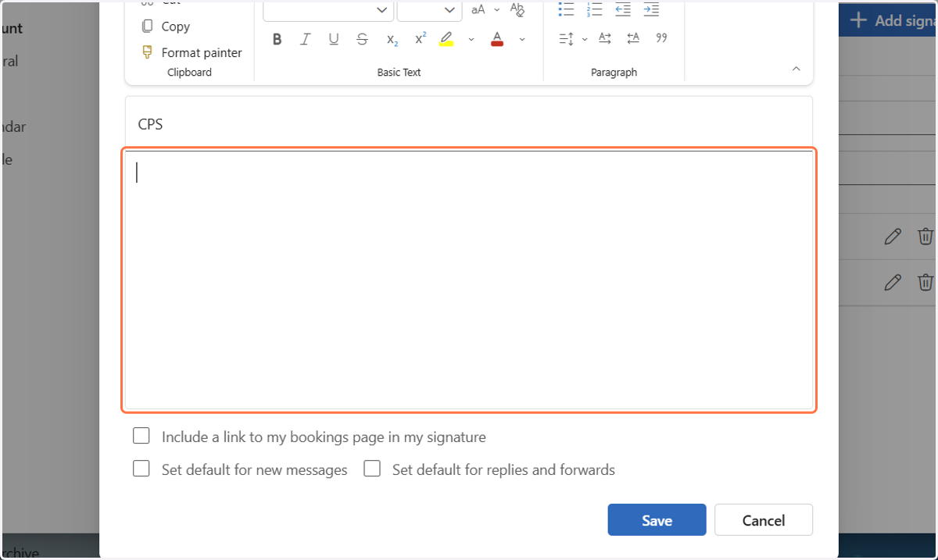938x560 pixels.
Task: Underline the selected text
Action: 334,39
